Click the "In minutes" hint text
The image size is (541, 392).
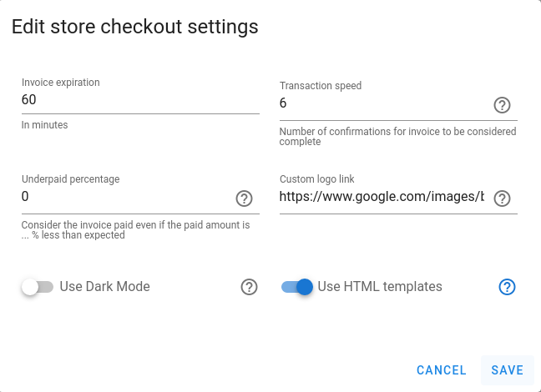(x=44, y=125)
